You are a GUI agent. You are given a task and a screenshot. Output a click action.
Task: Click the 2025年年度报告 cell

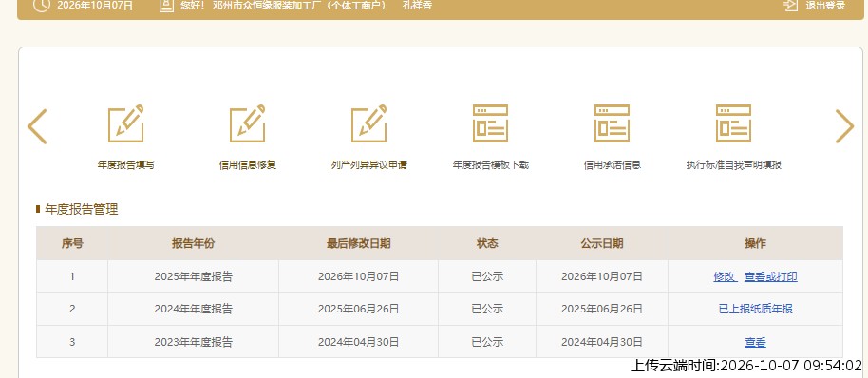[x=193, y=276]
